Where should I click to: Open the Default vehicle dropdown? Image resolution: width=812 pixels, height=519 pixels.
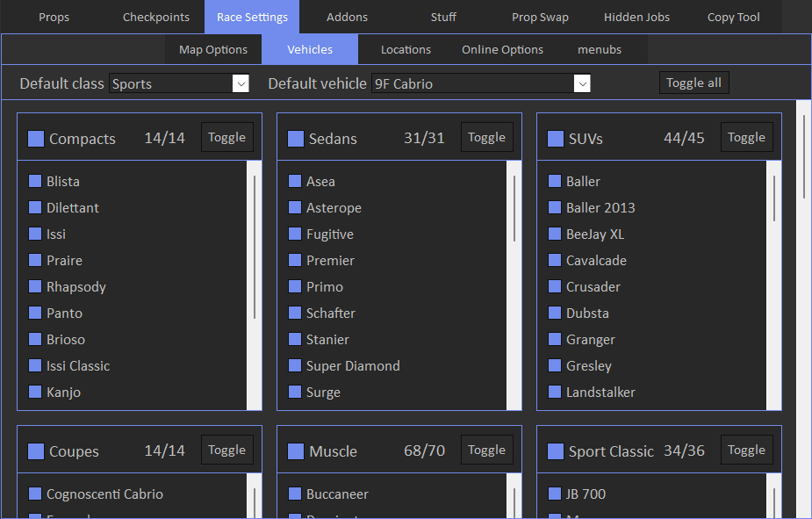[x=481, y=83]
